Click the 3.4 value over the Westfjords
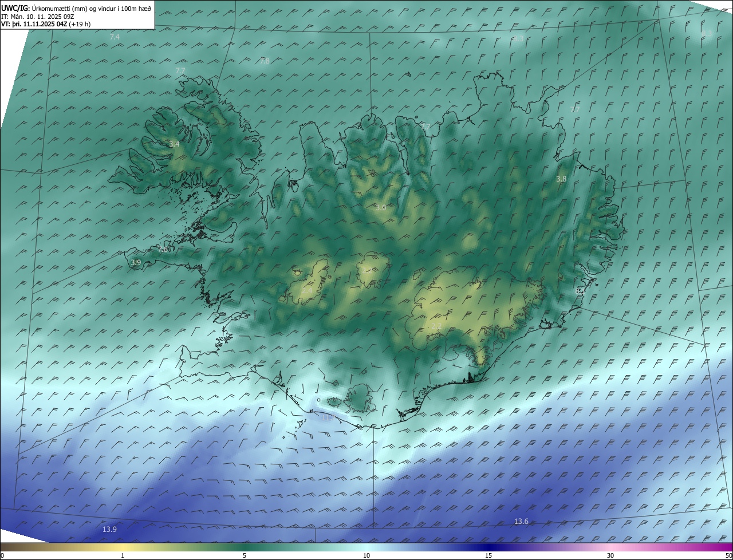The image size is (733, 560). tap(174, 144)
